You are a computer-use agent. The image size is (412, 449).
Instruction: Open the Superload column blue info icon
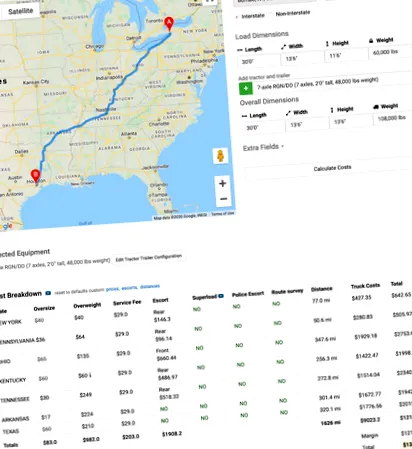(x=221, y=296)
